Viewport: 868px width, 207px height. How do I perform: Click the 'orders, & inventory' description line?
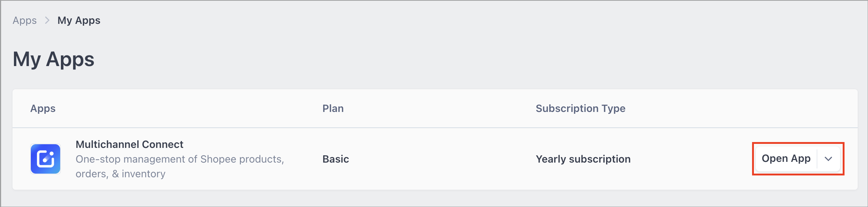pyautogui.click(x=120, y=174)
